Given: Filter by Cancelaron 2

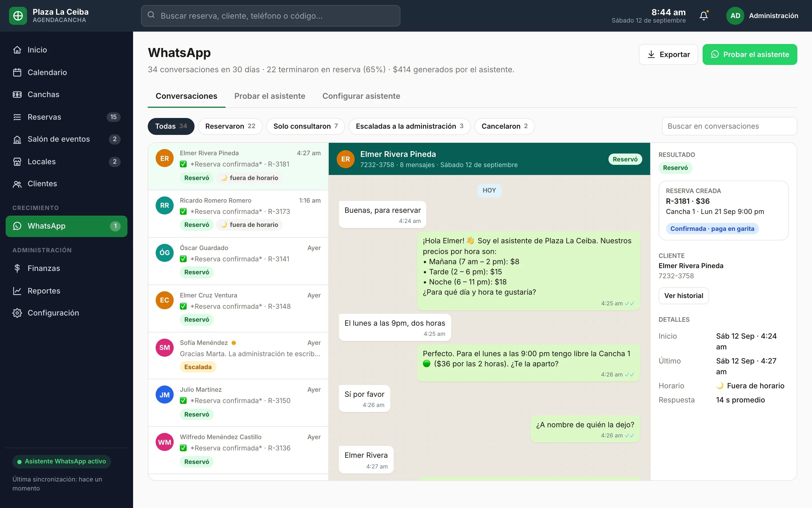Looking at the screenshot, I should (x=504, y=126).
